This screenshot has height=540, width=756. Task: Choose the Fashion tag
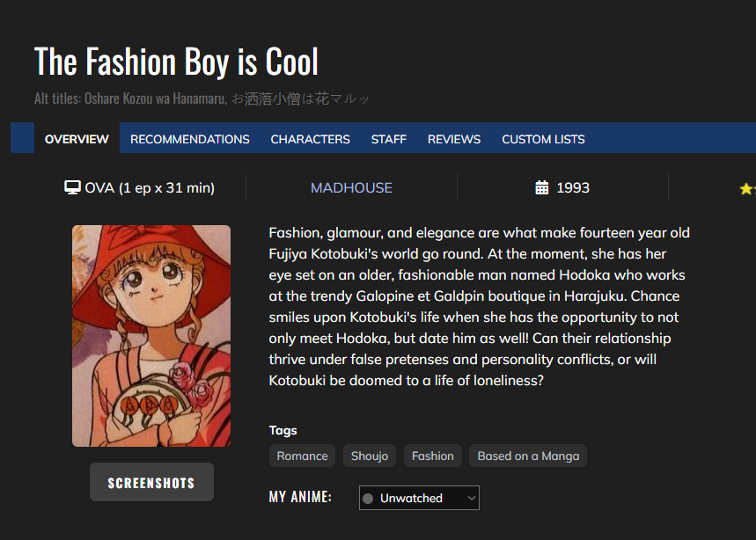tap(432, 456)
